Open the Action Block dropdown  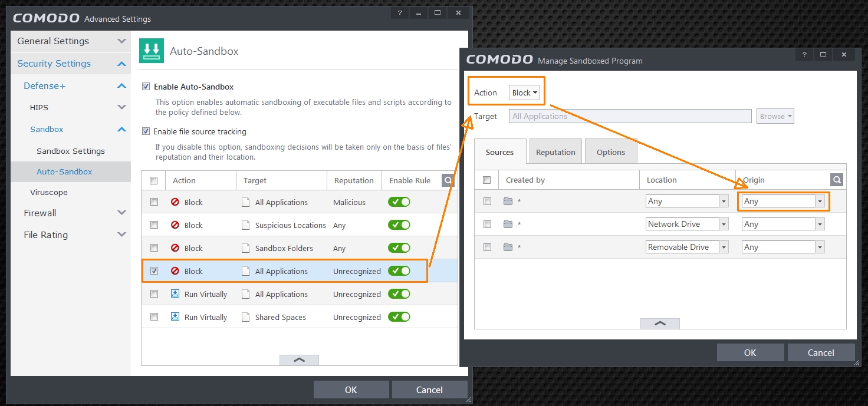524,93
